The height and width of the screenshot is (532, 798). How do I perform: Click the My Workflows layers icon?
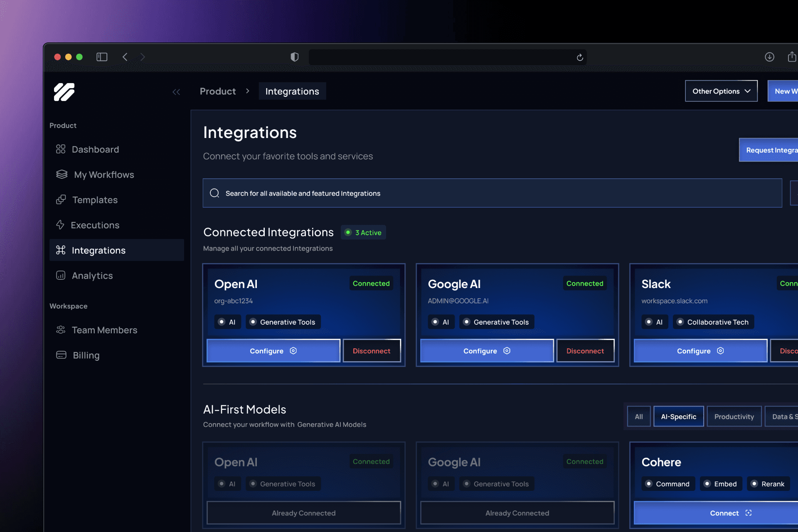62,175
